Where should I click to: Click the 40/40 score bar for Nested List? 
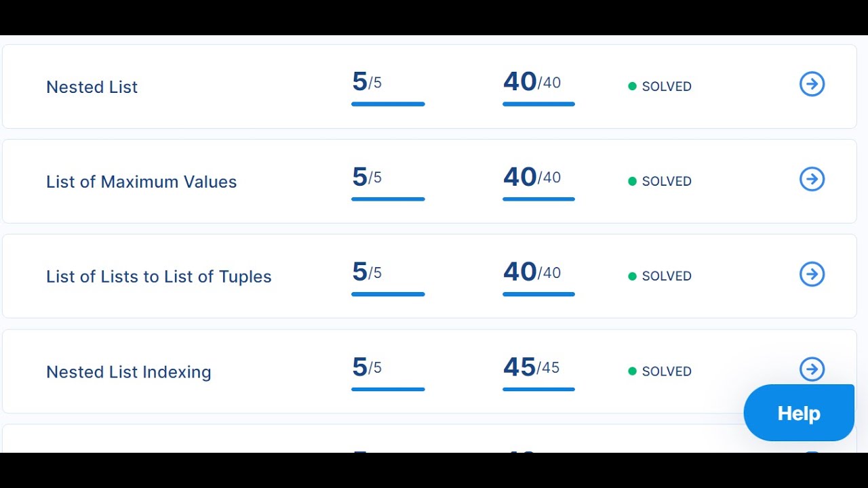[x=538, y=104]
